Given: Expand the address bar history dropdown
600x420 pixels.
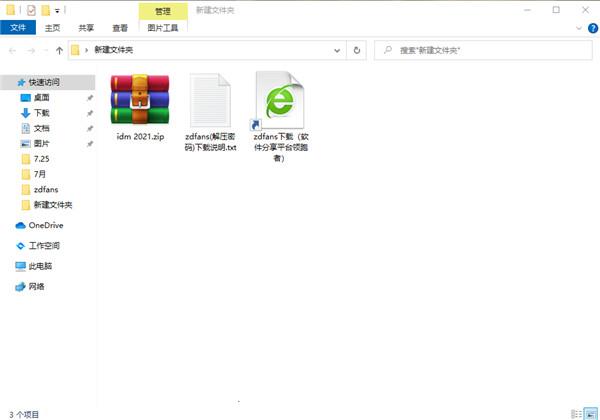Looking at the screenshot, I should [337, 50].
